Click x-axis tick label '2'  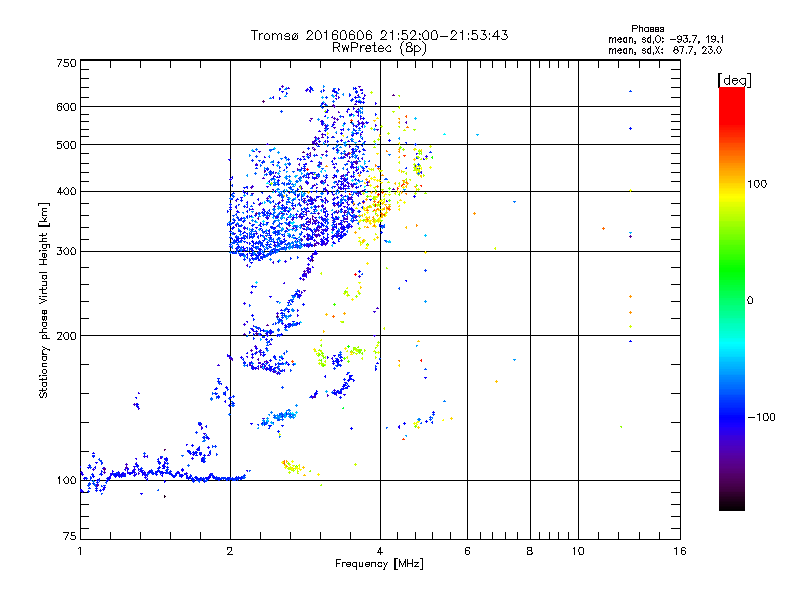point(230,551)
